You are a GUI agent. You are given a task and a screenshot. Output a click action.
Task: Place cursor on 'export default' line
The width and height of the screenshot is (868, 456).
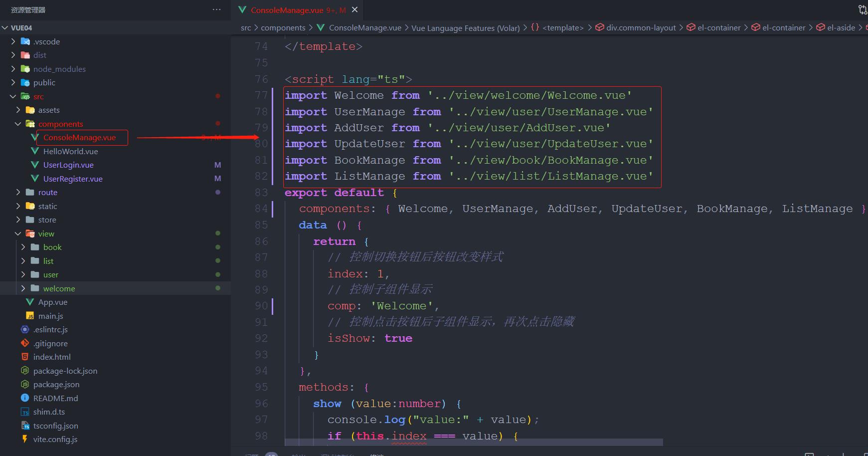pyautogui.click(x=341, y=193)
